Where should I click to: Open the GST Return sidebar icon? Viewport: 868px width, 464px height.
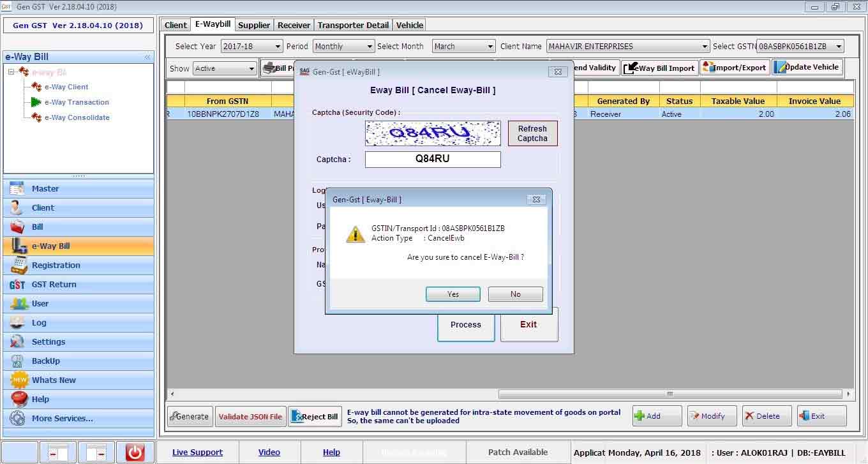pos(18,285)
